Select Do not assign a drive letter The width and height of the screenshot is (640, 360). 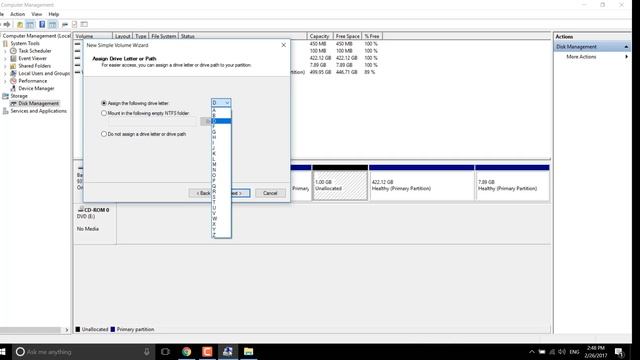(104, 134)
